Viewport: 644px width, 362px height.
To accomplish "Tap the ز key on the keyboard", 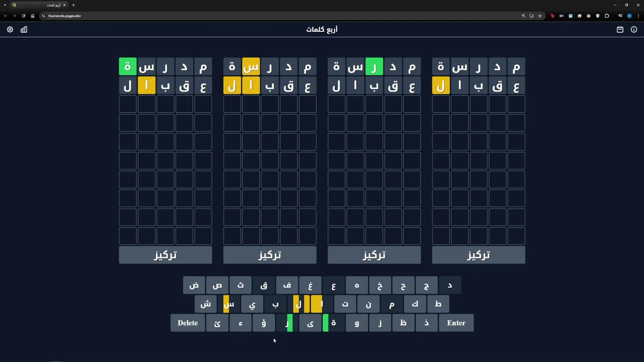I will click(x=380, y=323).
